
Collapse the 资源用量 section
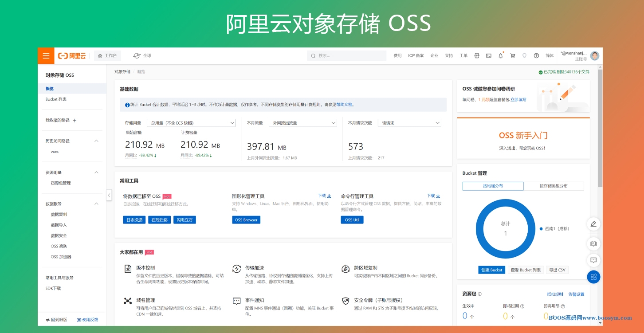coord(97,172)
